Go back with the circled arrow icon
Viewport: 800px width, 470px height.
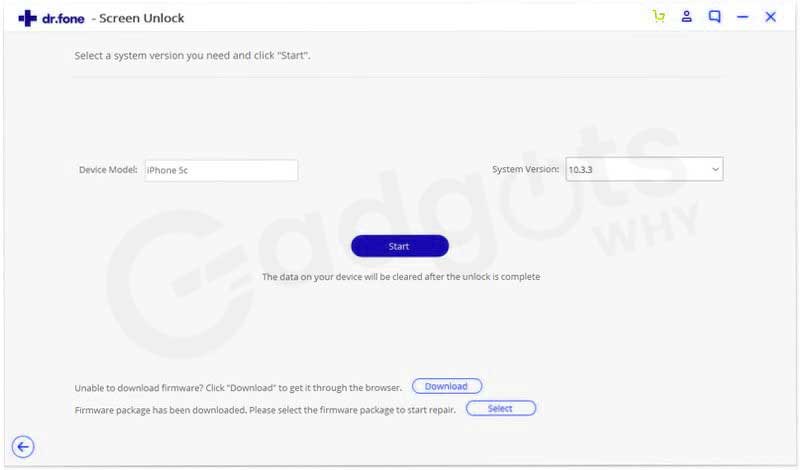23,447
